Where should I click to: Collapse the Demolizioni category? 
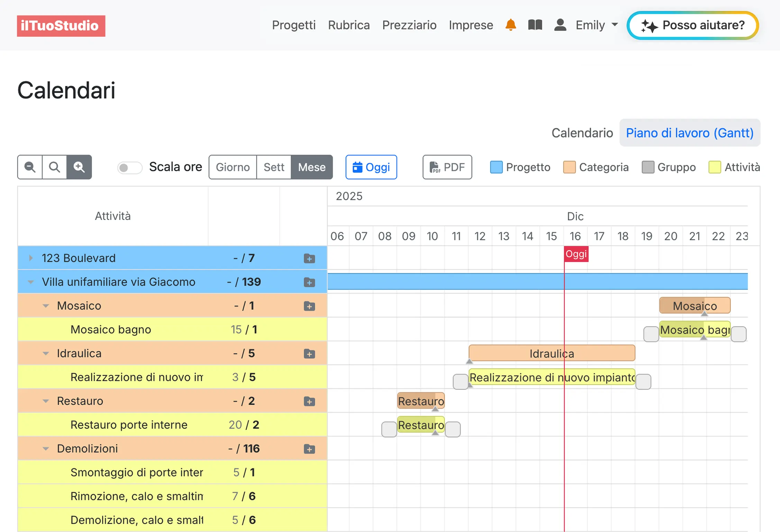pos(46,449)
